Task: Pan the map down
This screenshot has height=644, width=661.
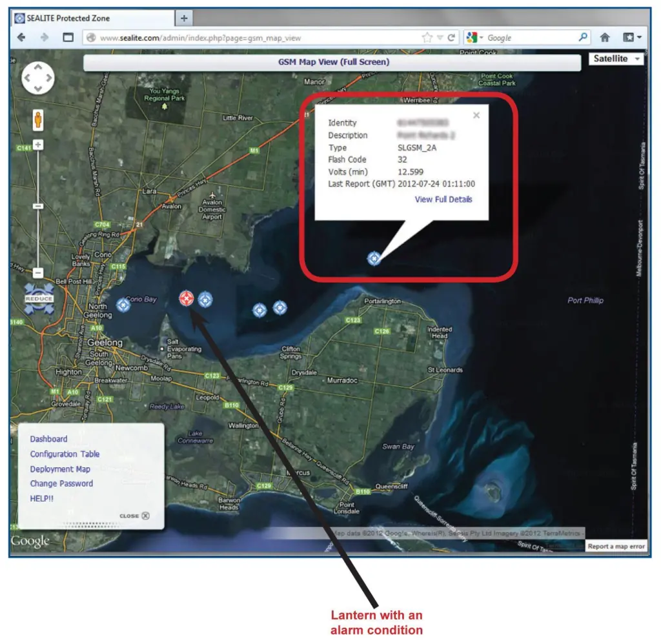Action: coord(38,89)
